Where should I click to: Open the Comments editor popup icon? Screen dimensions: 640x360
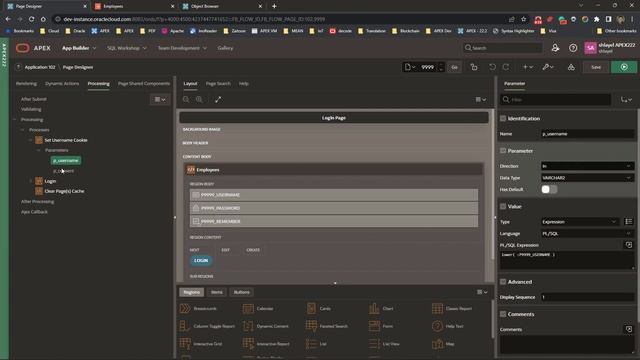[x=629, y=329]
